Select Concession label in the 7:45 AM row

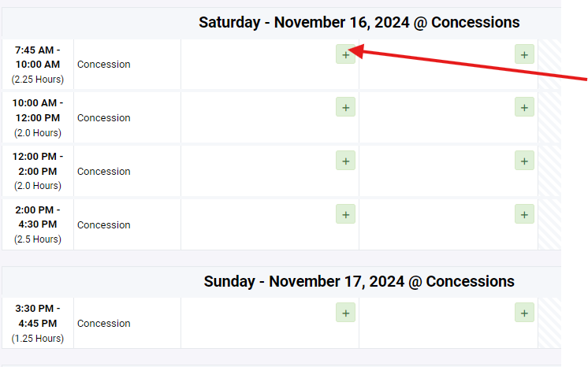(x=104, y=65)
